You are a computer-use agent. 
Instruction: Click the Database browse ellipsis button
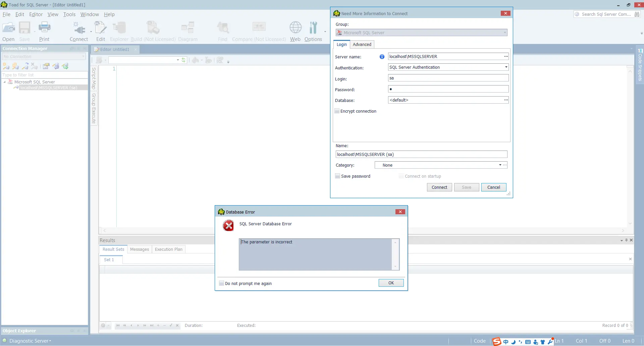pos(506,100)
